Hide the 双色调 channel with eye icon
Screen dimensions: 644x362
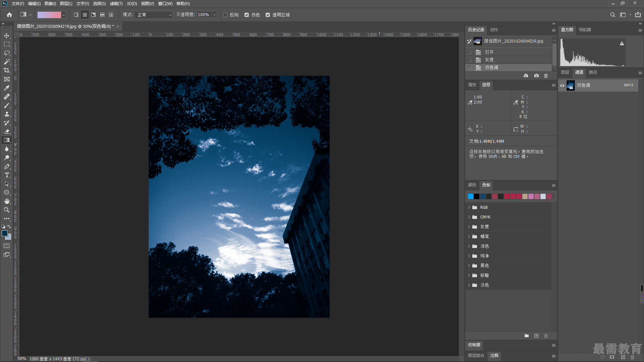coord(562,85)
